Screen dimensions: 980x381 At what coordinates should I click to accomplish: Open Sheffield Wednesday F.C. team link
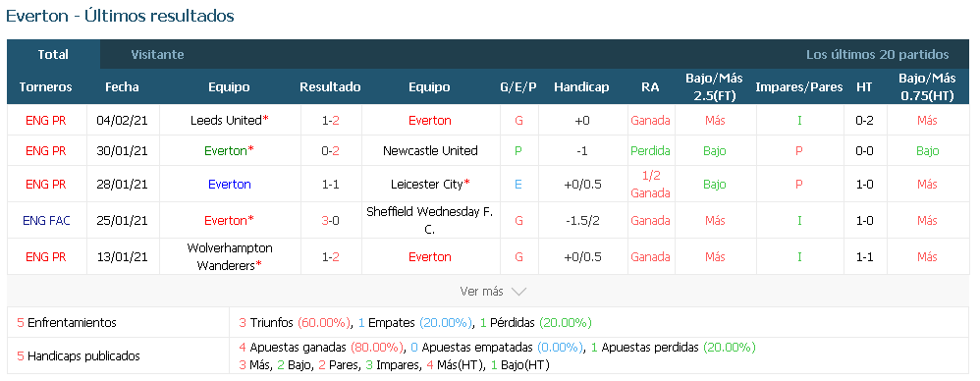(x=430, y=221)
